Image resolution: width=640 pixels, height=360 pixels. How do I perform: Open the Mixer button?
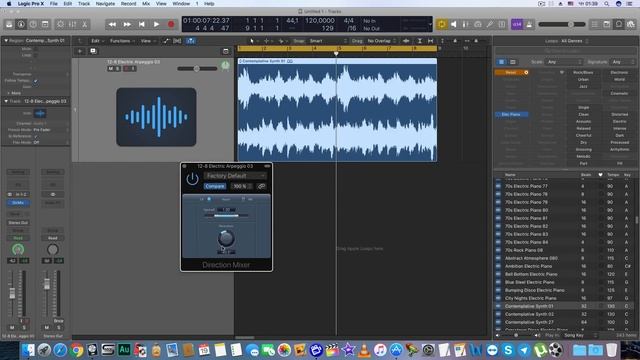[x=73, y=24]
